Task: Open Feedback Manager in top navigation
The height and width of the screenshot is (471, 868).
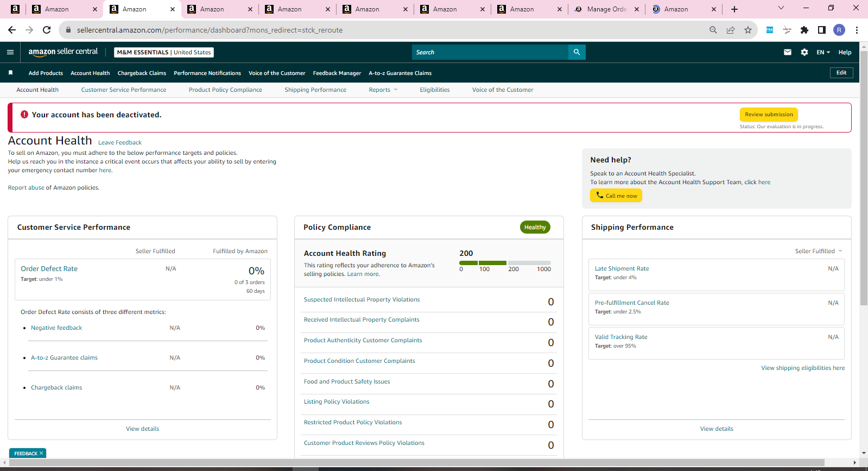Action: [x=337, y=73]
